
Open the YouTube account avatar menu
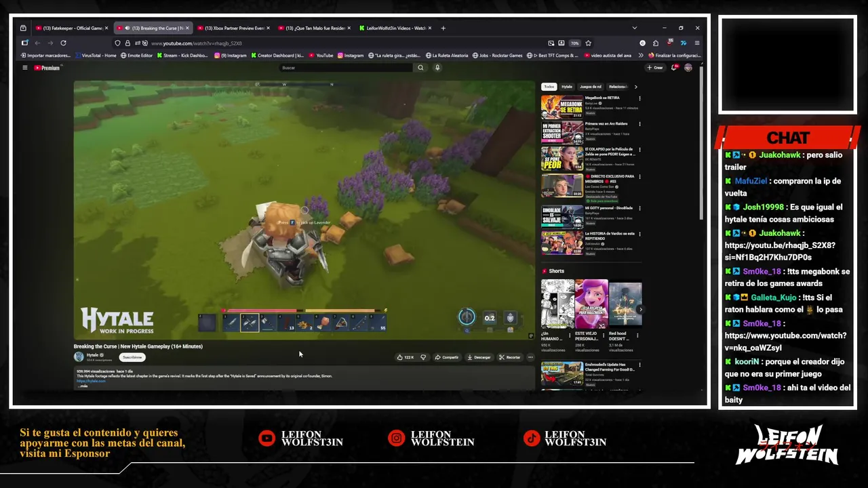tap(688, 68)
